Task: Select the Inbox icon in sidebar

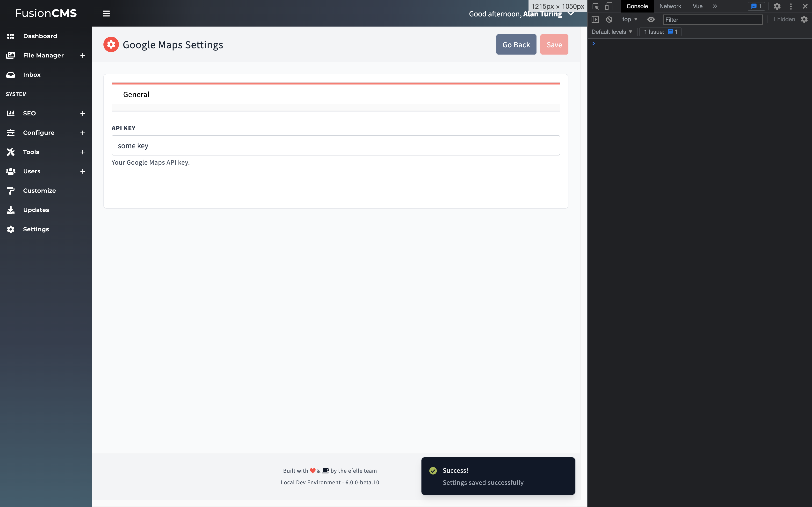Action: 10,74
